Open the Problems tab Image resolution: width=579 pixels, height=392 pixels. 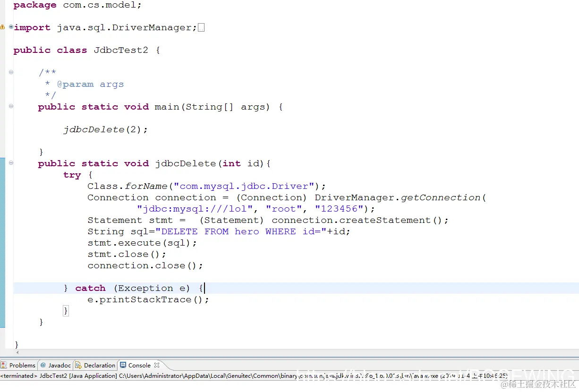[18, 365]
